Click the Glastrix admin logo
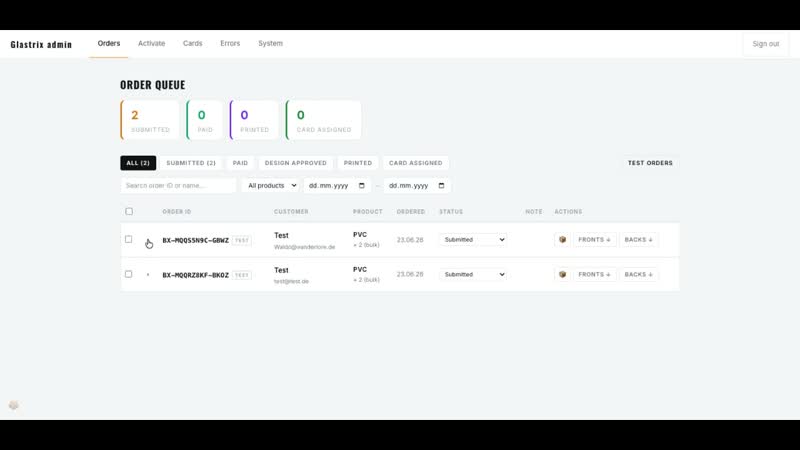 41,44
